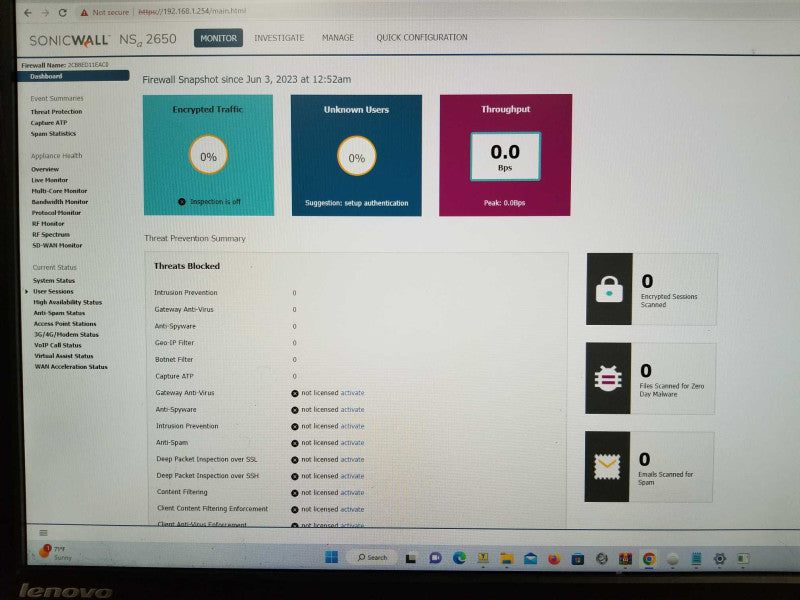Select Dashboard in the sidebar
Image resolution: width=800 pixels, height=600 pixels.
point(73,76)
